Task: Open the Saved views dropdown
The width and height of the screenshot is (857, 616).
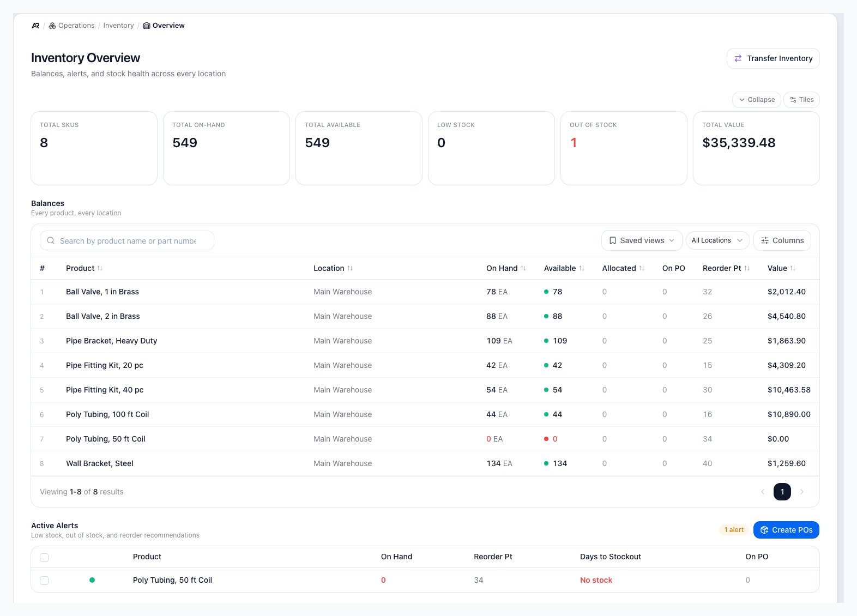Action: (642, 240)
